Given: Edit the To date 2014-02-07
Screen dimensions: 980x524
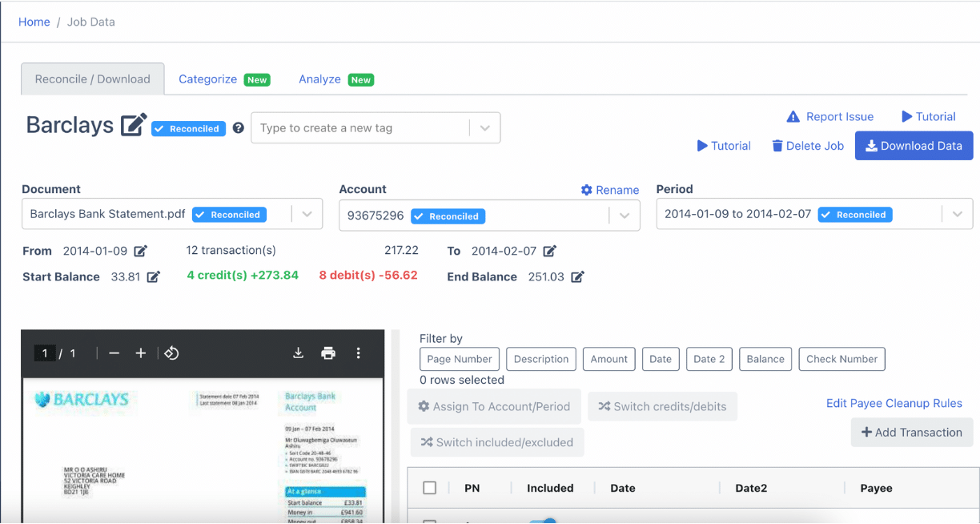Looking at the screenshot, I should coord(549,251).
